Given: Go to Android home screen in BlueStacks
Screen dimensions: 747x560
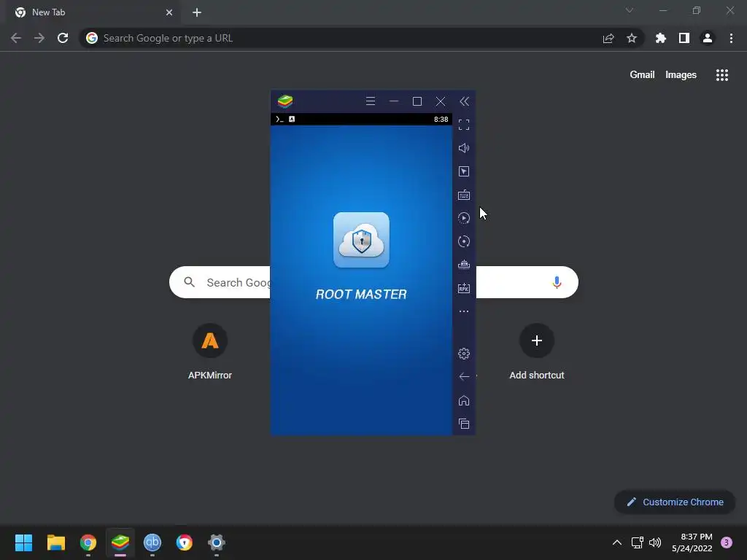Looking at the screenshot, I should coord(463,400).
